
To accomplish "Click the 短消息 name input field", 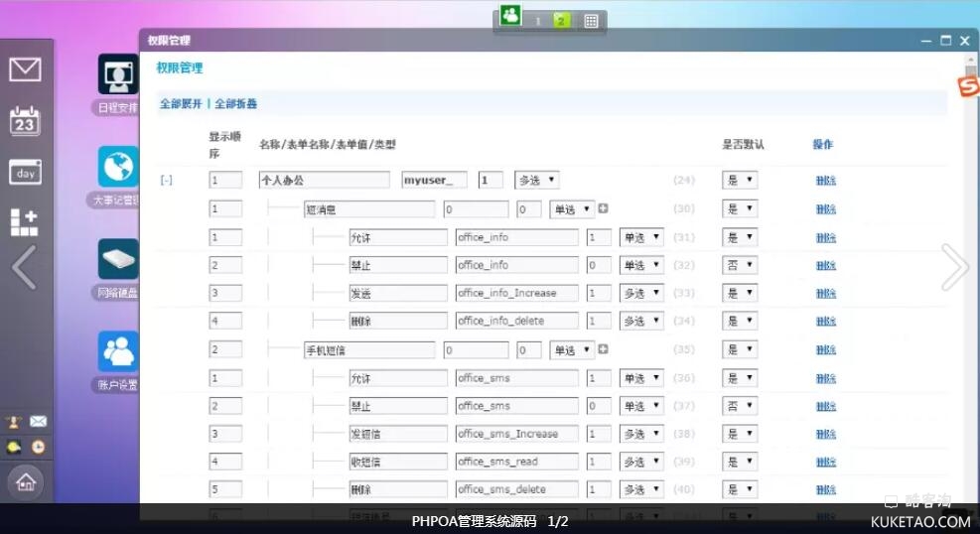I will [369, 209].
